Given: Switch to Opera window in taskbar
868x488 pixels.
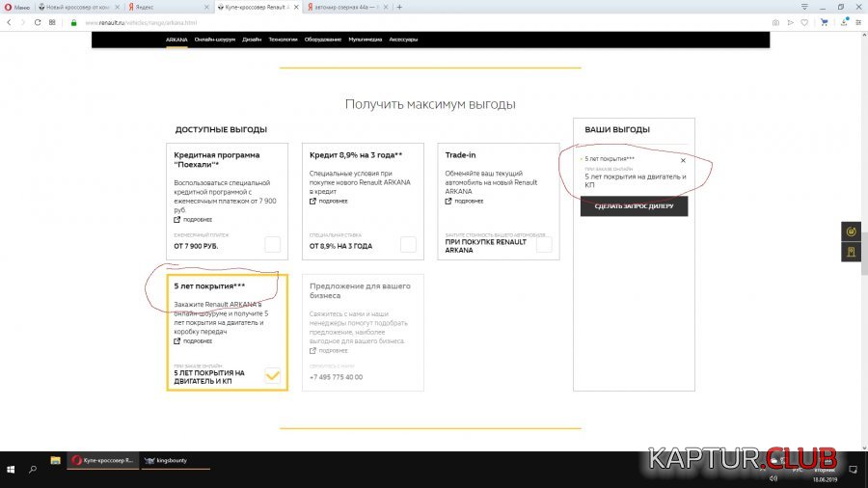Looking at the screenshot, I should [103, 460].
